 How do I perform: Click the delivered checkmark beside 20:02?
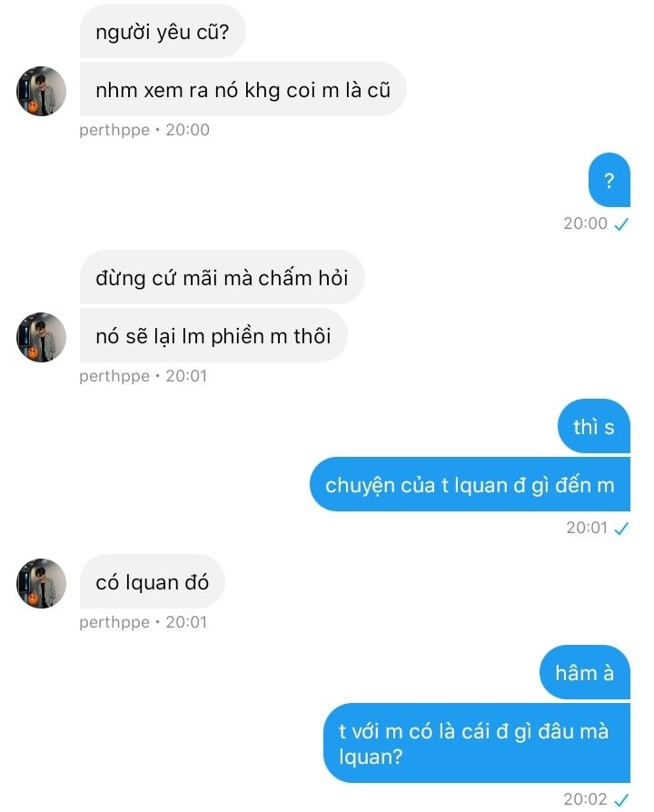[x=621, y=800]
